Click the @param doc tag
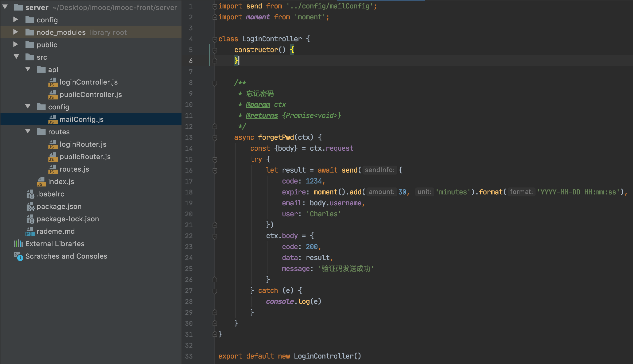Viewport: 633px width, 364px height. [258, 104]
